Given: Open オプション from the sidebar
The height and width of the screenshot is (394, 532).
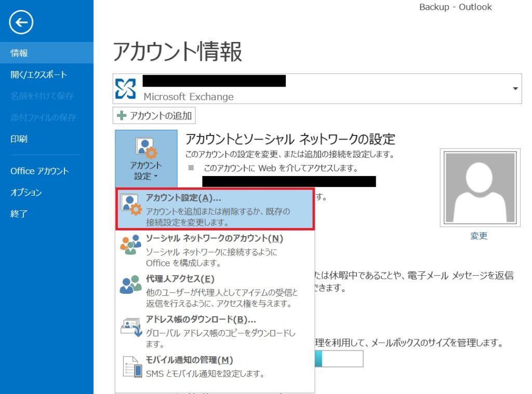Looking at the screenshot, I should 47,192.
